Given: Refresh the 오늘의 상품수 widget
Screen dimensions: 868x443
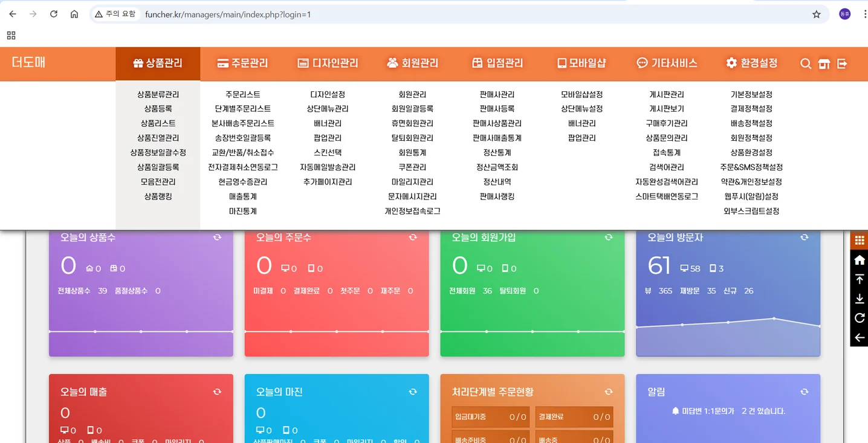Looking at the screenshot, I should coord(217,237).
